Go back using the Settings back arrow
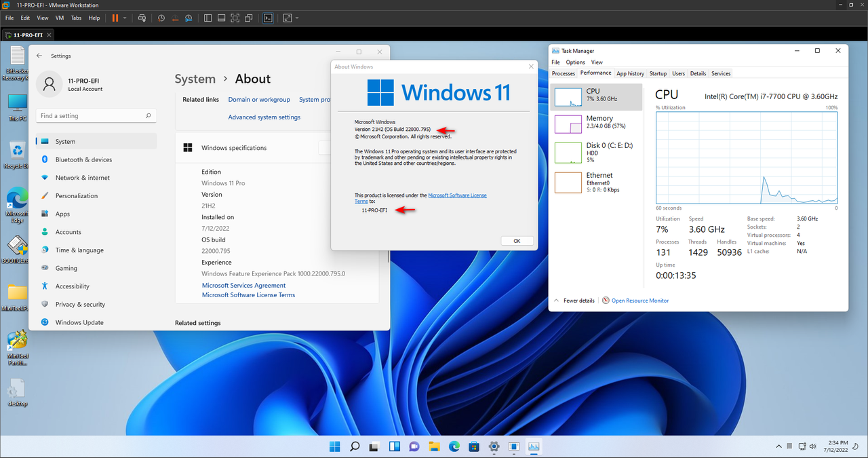The width and height of the screenshot is (868, 458). point(39,56)
